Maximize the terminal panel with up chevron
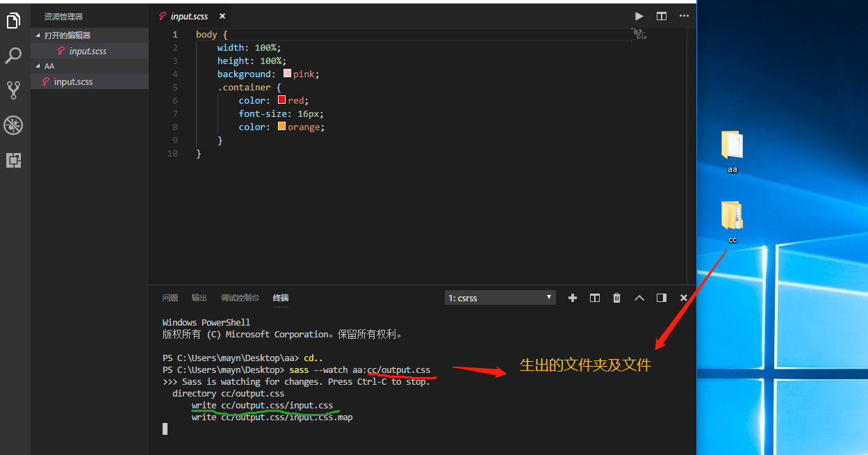The image size is (868, 455). (x=639, y=298)
